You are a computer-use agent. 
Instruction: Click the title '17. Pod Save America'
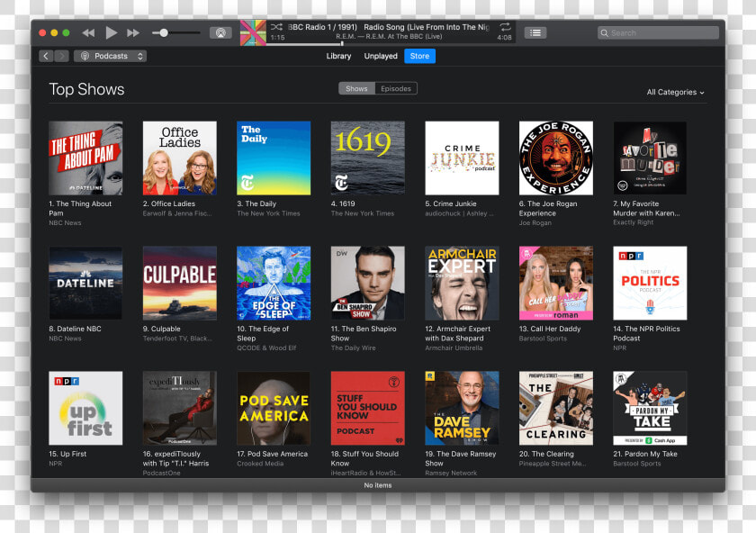[272, 454]
